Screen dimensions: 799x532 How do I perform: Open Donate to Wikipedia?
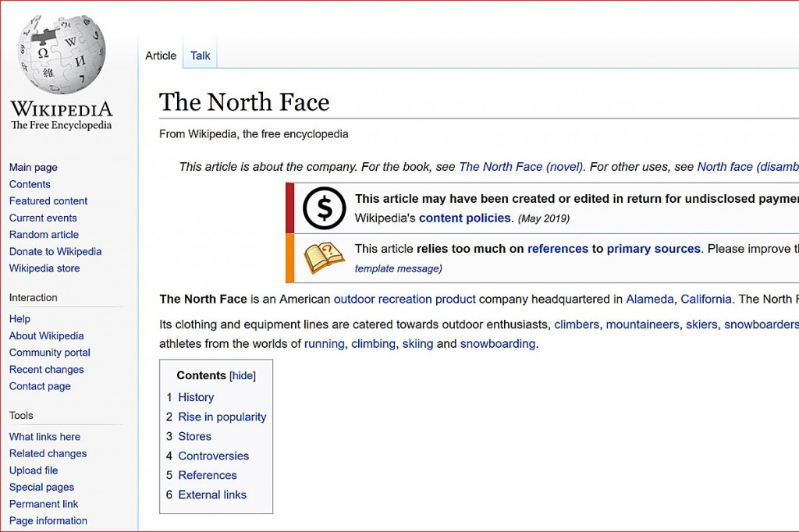click(x=55, y=251)
